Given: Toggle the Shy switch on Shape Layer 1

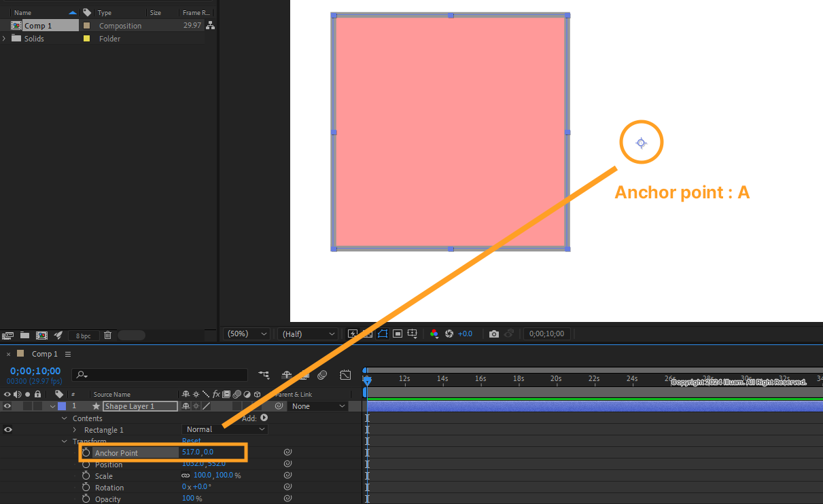Looking at the screenshot, I should pyautogui.click(x=186, y=406).
